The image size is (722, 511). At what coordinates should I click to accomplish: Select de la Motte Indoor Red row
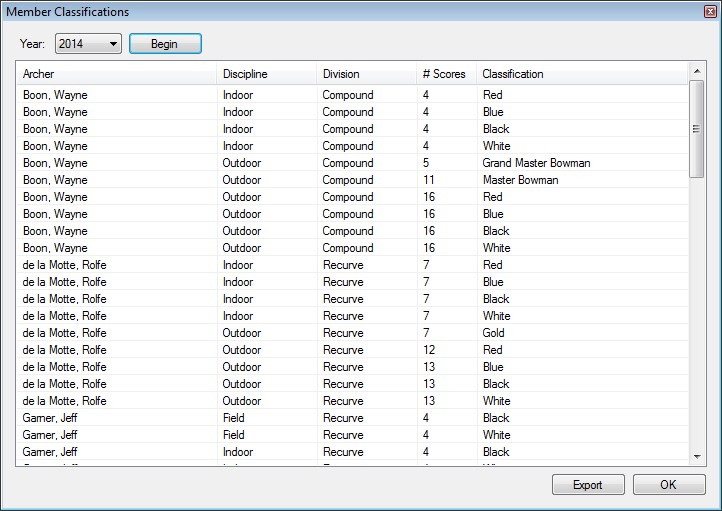(353, 265)
